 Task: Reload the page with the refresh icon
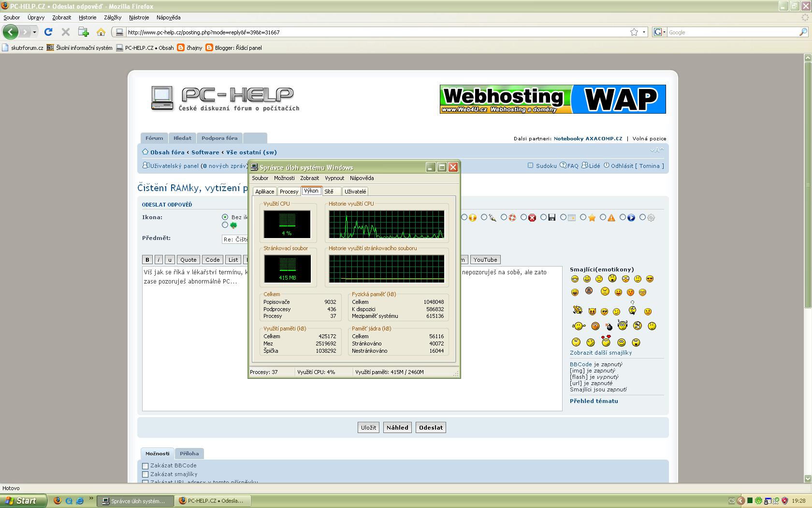(x=48, y=32)
